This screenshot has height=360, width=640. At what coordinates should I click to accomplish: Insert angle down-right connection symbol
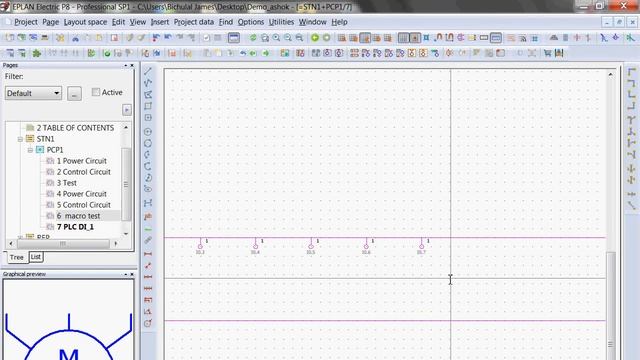tap(631, 72)
